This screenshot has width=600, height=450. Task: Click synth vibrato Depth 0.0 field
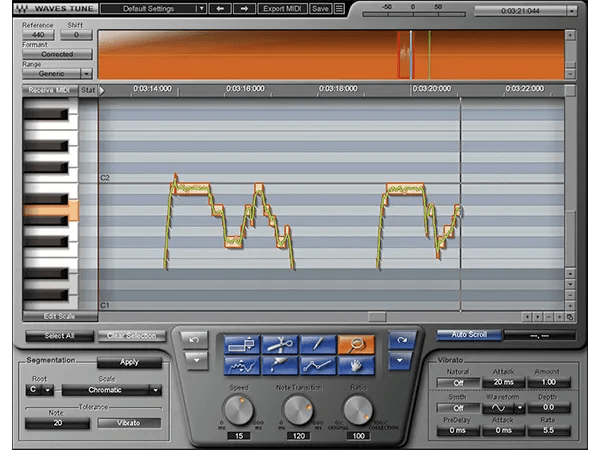click(549, 408)
